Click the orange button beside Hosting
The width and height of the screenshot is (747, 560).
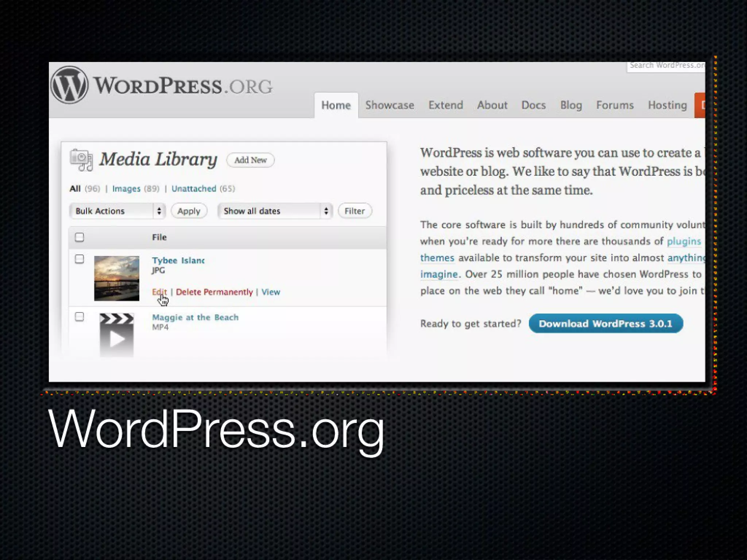pyautogui.click(x=700, y=105)
